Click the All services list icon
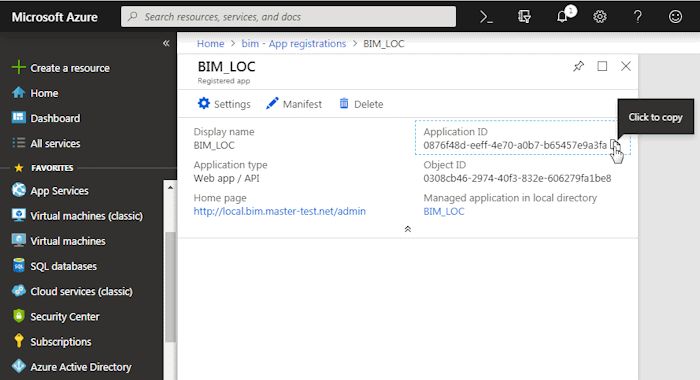 18,143
